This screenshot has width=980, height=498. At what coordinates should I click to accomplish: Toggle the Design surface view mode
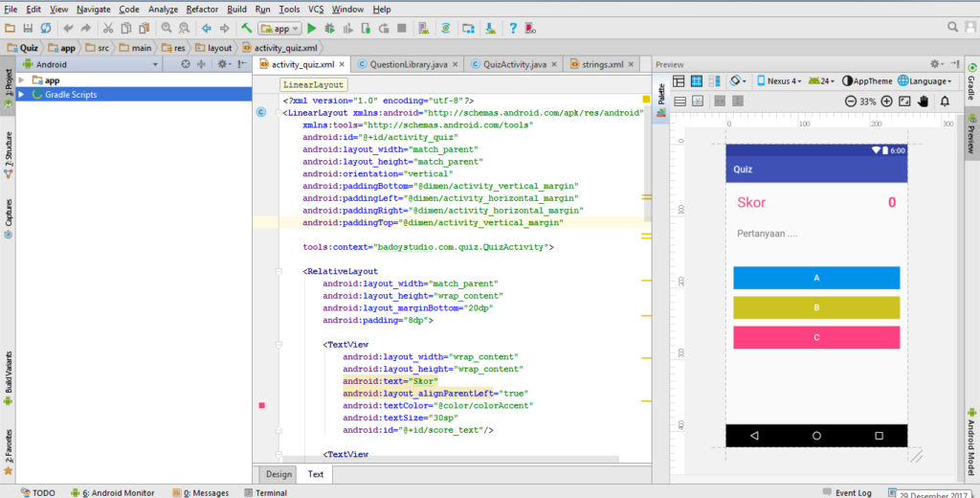(679, 81)
